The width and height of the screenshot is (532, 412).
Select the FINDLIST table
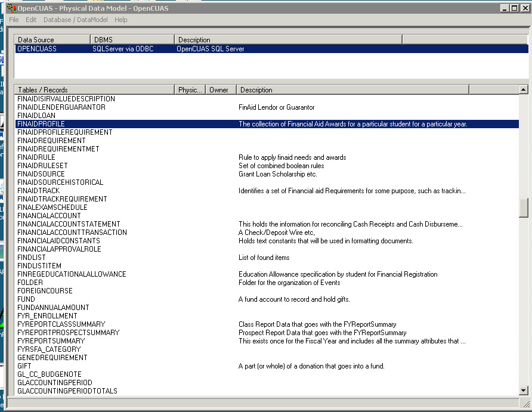click(32, 258)
